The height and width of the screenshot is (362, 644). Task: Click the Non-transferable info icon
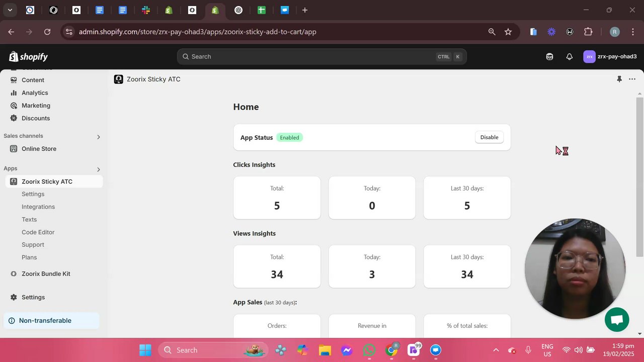[12, 321]
